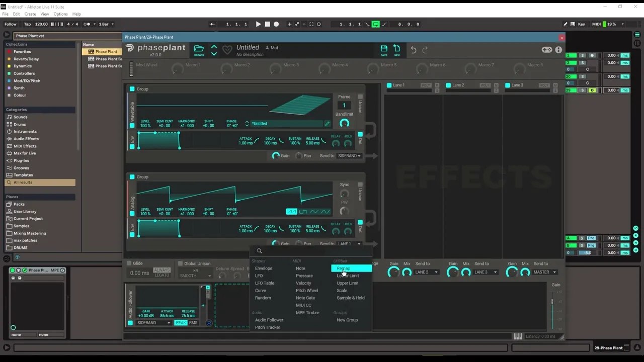The width and height of the screenshot is (644, 362).
Task: Open the LANE 2 send dropdown
Action: 426,273
